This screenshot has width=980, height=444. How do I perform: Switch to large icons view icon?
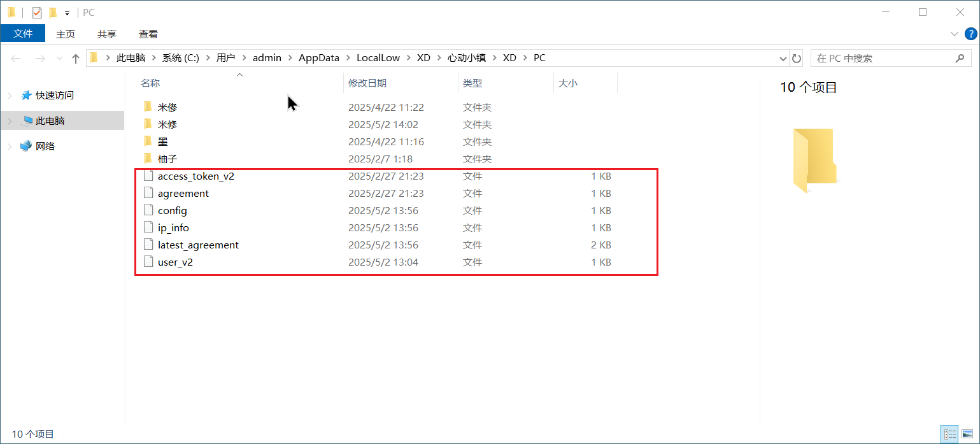click(x=967, y=434)
